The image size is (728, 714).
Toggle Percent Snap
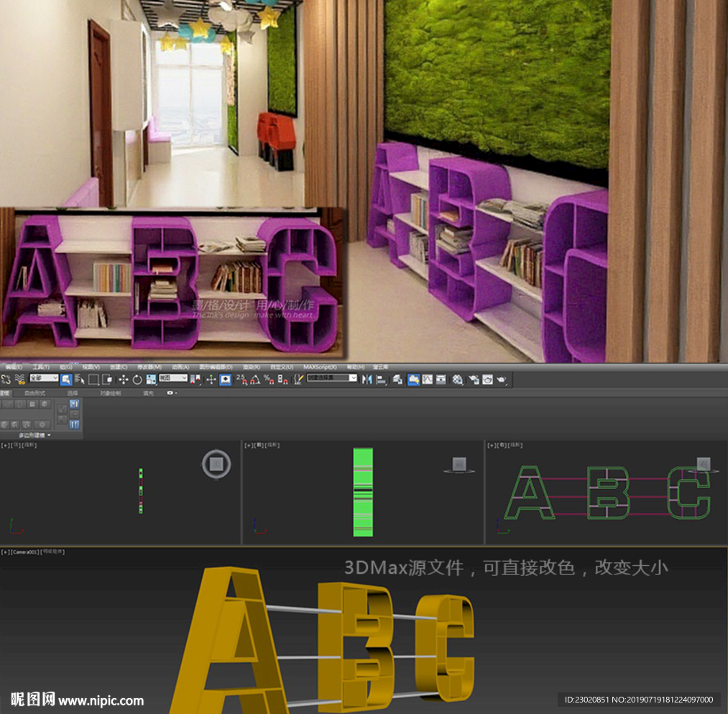(269, 380)
